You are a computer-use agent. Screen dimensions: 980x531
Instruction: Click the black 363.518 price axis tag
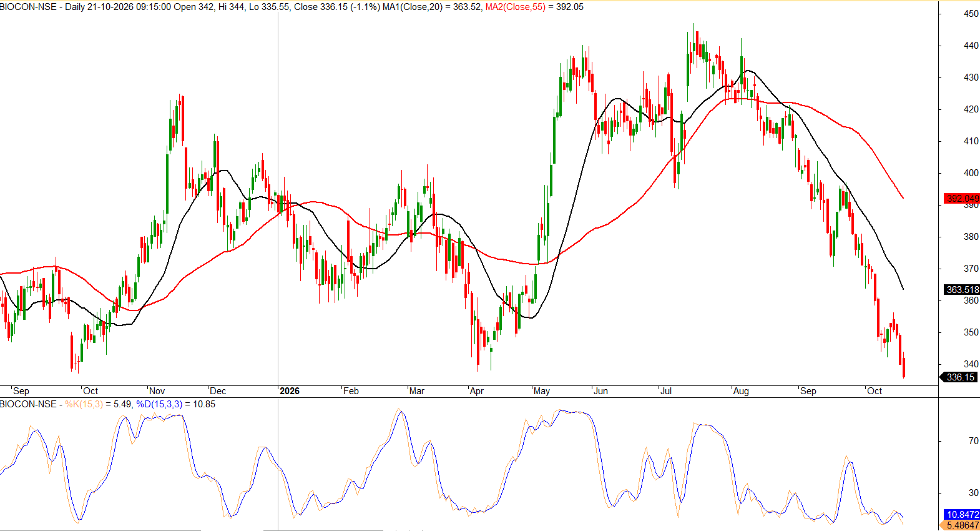(962, 289)
